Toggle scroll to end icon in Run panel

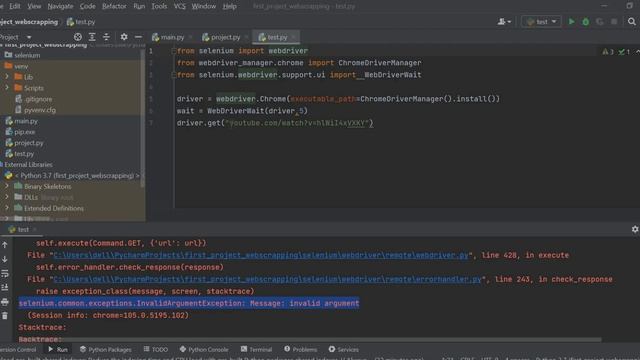[5, 288]
